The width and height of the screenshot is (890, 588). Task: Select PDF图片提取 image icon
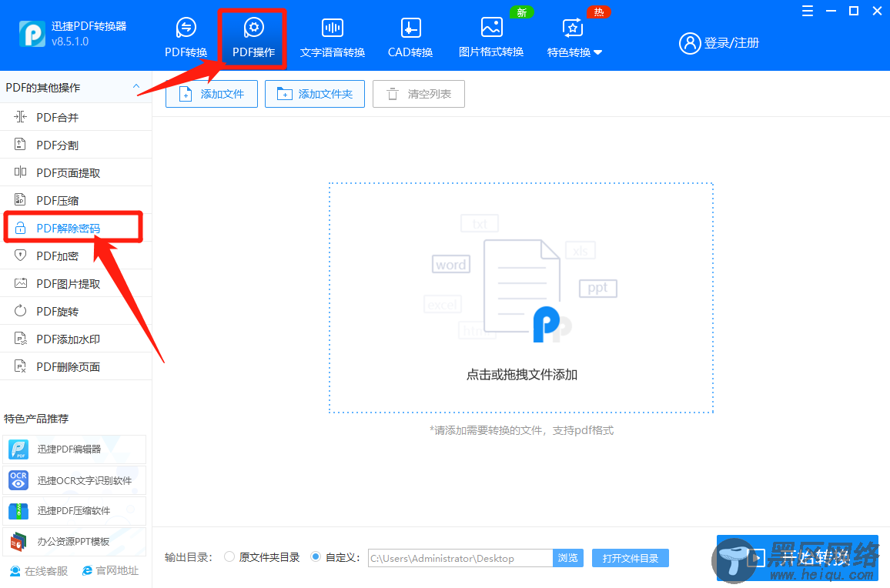tap(21, 283)
